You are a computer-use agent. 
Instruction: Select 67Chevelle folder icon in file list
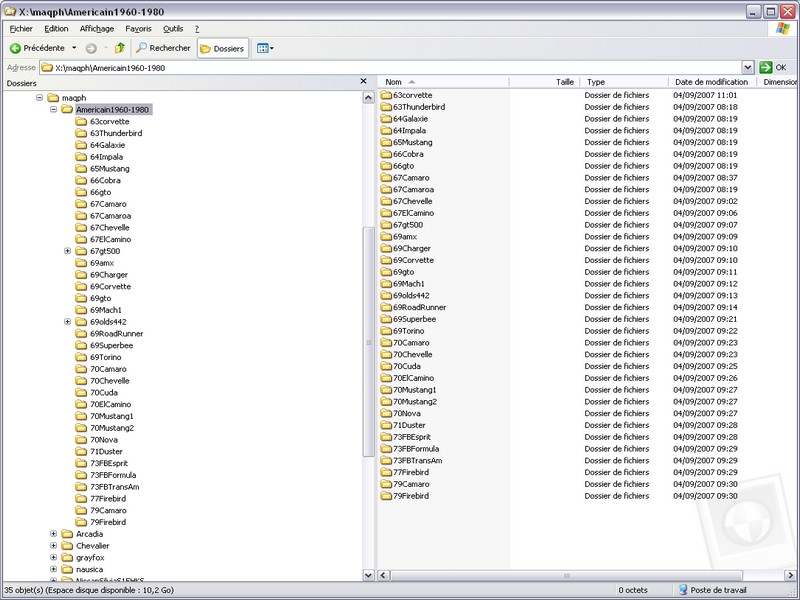[386, 201]
